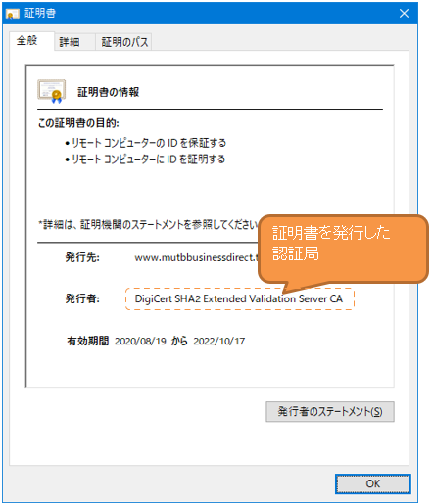Click the line リモート コンピューターの ID を保証する
This screenshot has width=433, height=504.
pyautogui.click(x=149, y=143)
